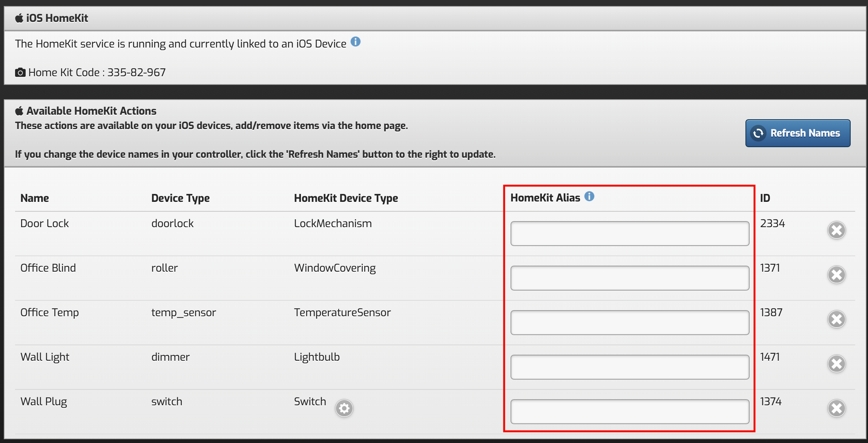Click info icon next to HomeKit service status
868x443 pixels.
(355, 42)
